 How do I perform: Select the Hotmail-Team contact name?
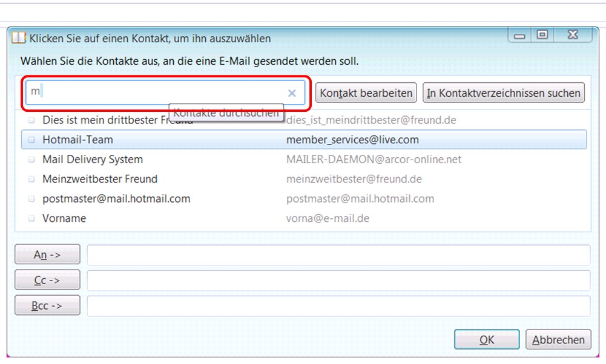point(77,140)
